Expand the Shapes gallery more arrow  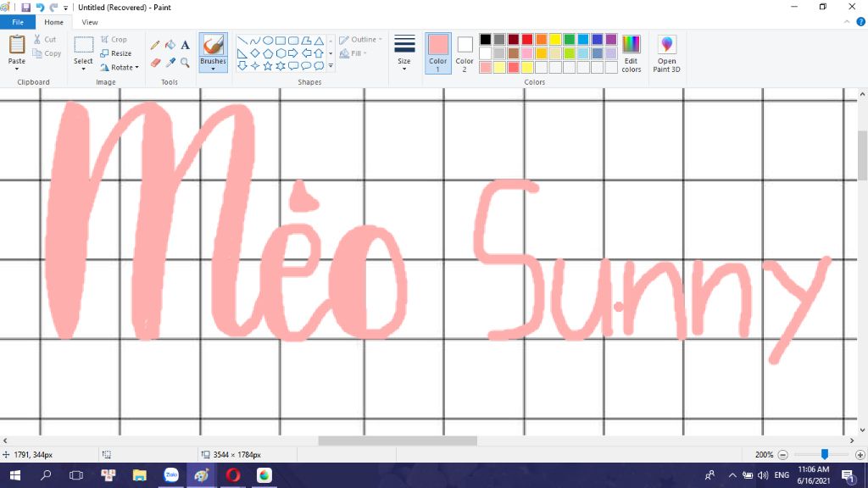point(331,66)
